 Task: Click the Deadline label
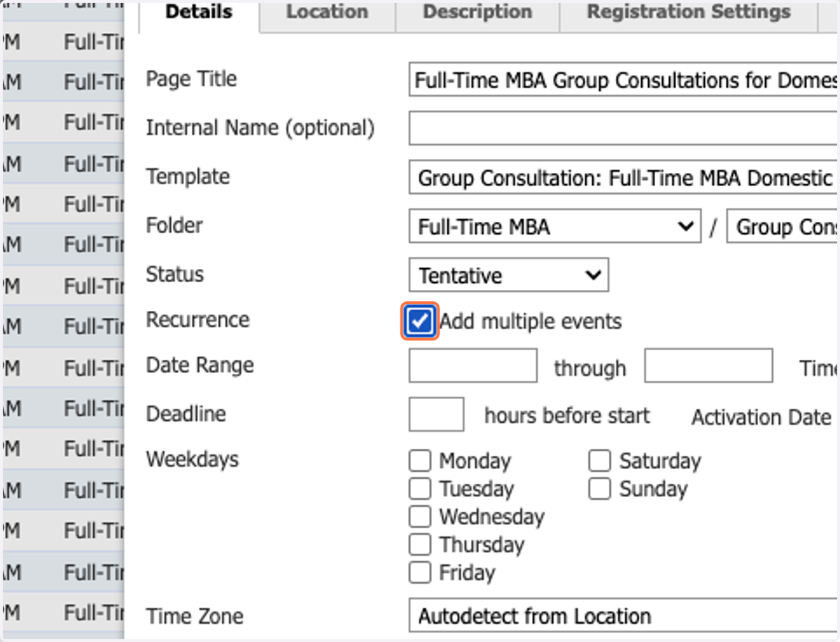(186, 414)
